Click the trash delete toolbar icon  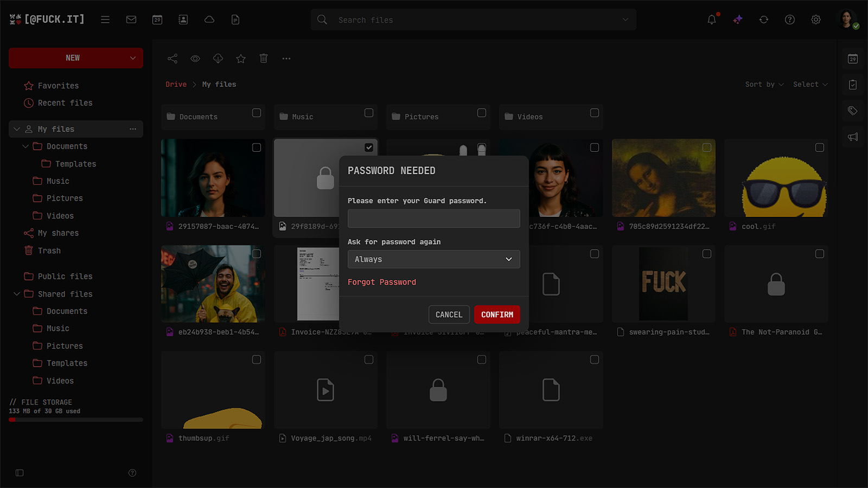264,59
